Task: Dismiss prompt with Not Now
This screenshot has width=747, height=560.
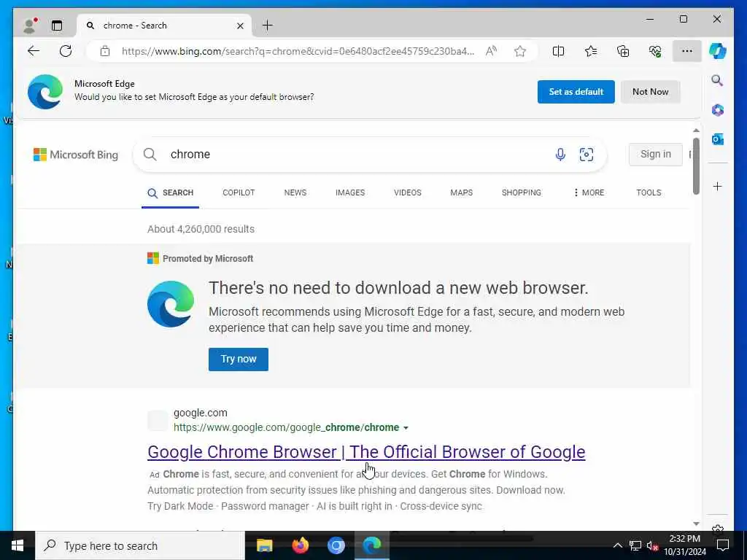Action: click(x=650, y=91)
